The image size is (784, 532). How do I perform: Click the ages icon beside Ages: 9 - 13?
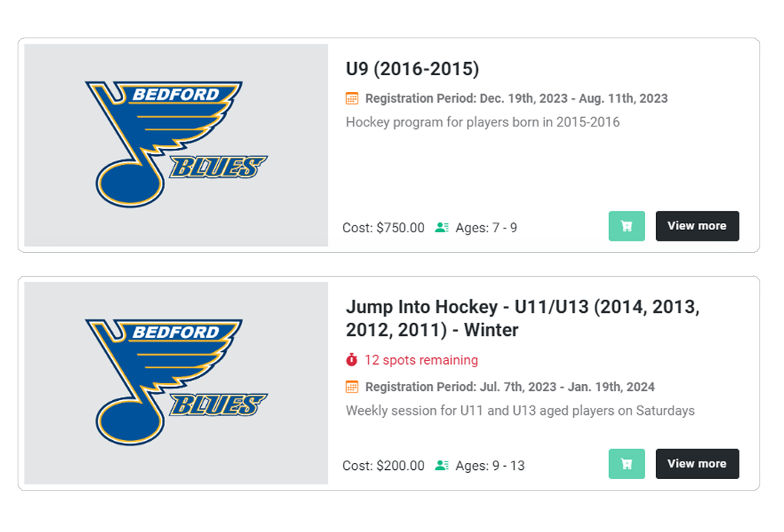441,465
